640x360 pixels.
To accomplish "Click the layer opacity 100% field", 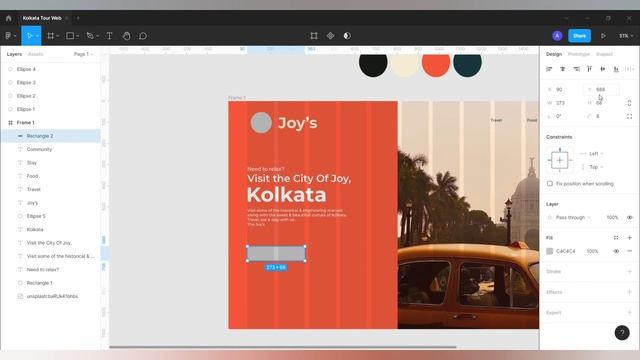I will 612,218.
